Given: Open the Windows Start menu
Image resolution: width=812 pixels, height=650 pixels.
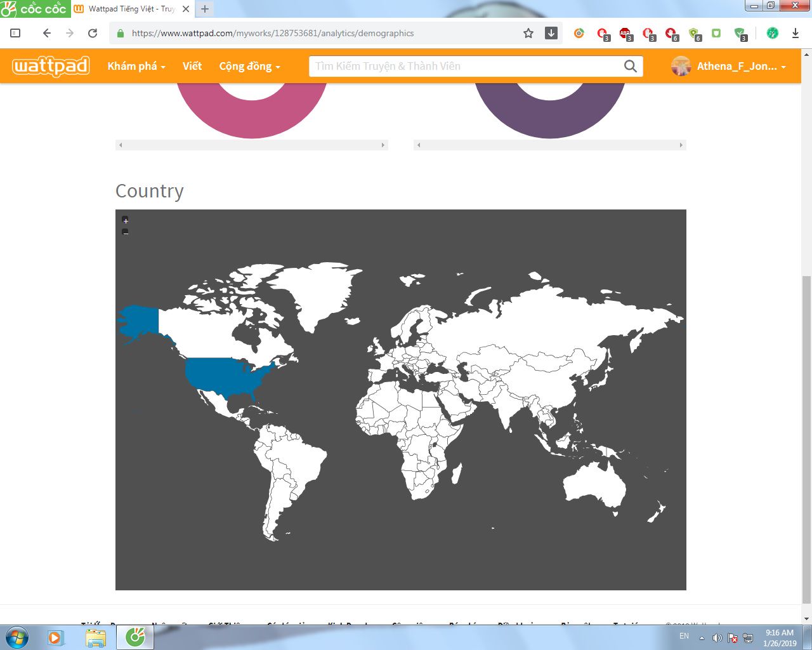Looking at the screenshot, I should pos(17,637).
